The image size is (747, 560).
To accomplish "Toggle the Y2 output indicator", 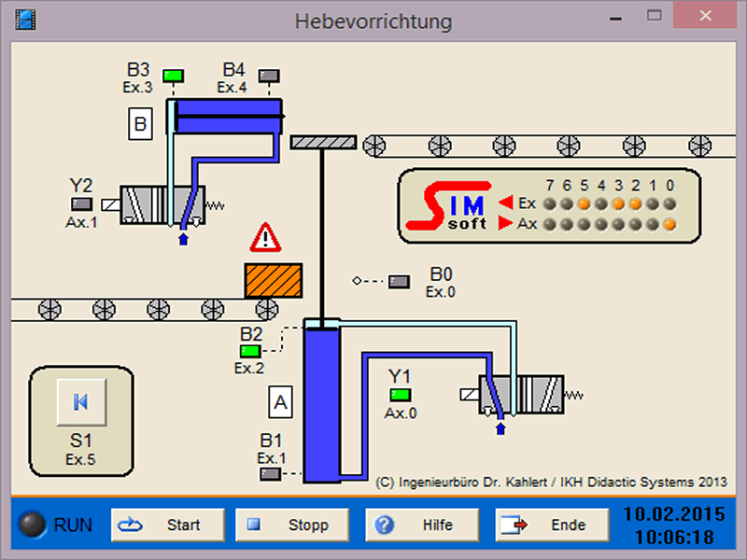I will pyautogui.click(x=82, y=203).
